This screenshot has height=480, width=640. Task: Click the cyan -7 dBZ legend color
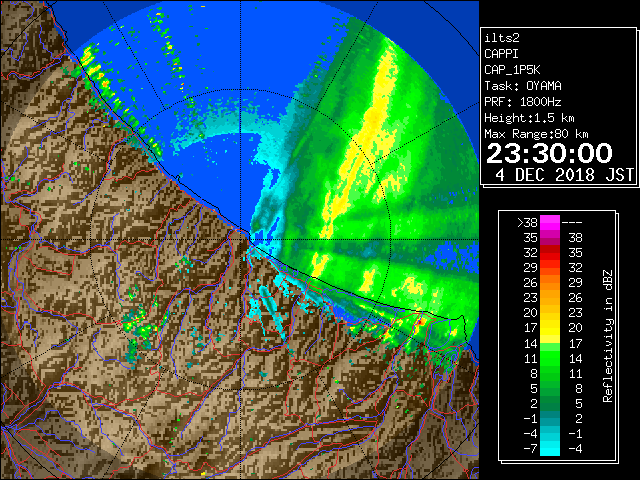549,448
